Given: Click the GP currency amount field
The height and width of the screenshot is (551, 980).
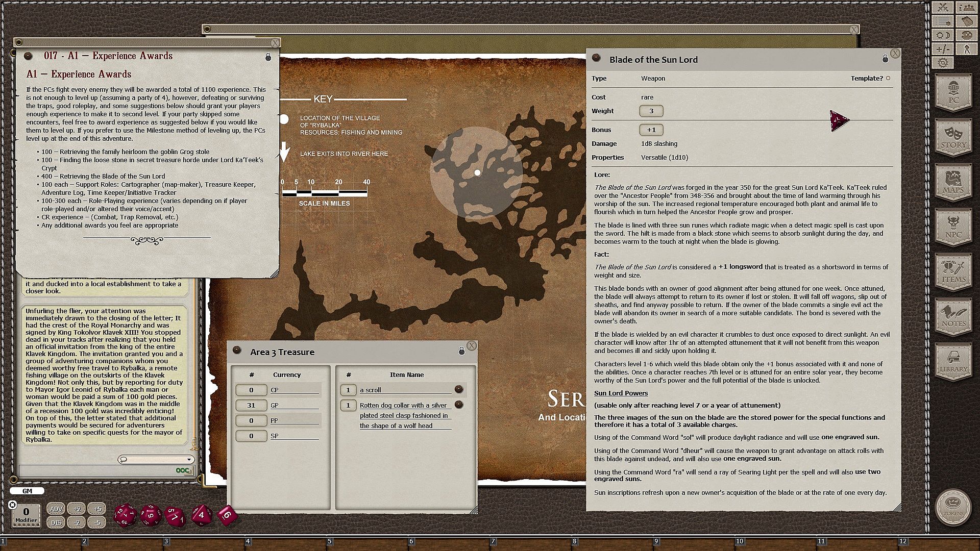Looking at the screenshot, I should tap(251, 405).
